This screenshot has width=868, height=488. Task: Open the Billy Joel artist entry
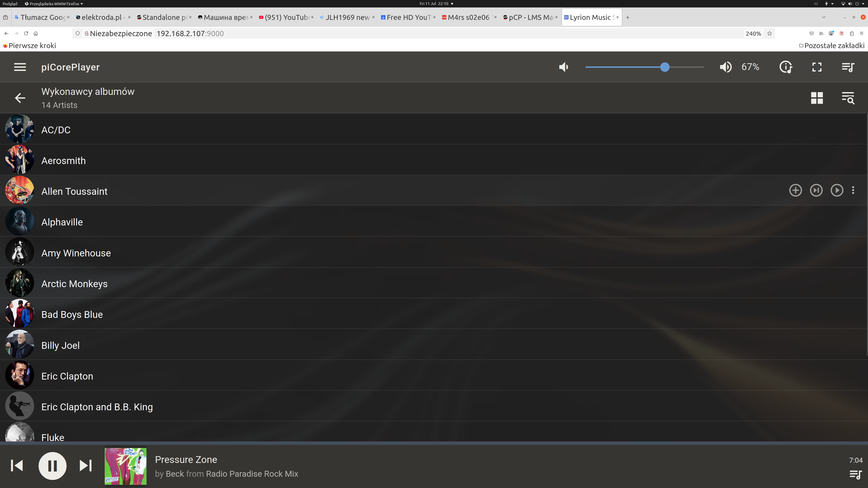434,345
